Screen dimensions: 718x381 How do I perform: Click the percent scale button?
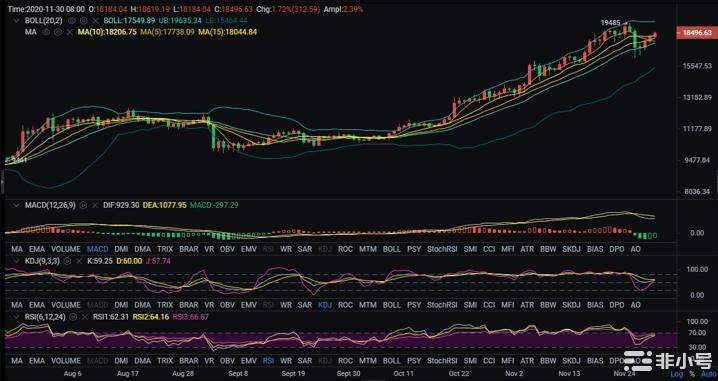pyautogui.click(x=691, y=374)
